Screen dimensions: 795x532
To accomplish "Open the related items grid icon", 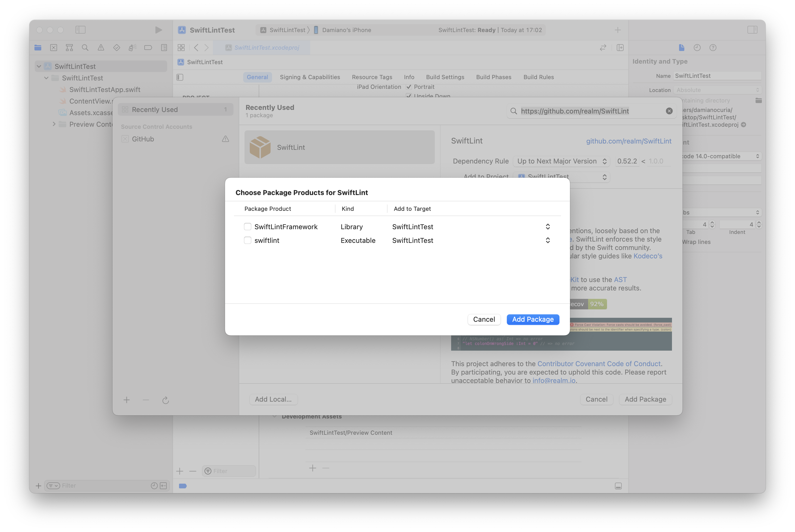I will 181,48.
